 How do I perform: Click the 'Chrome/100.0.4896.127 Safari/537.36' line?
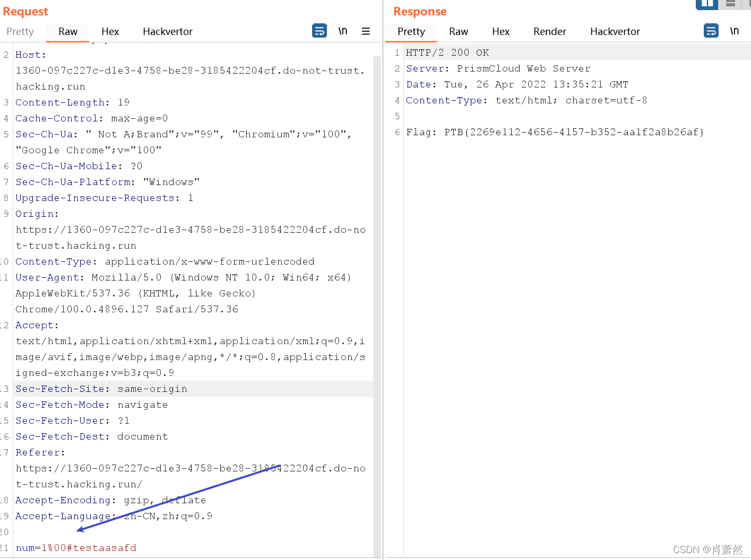coord(127,309)
